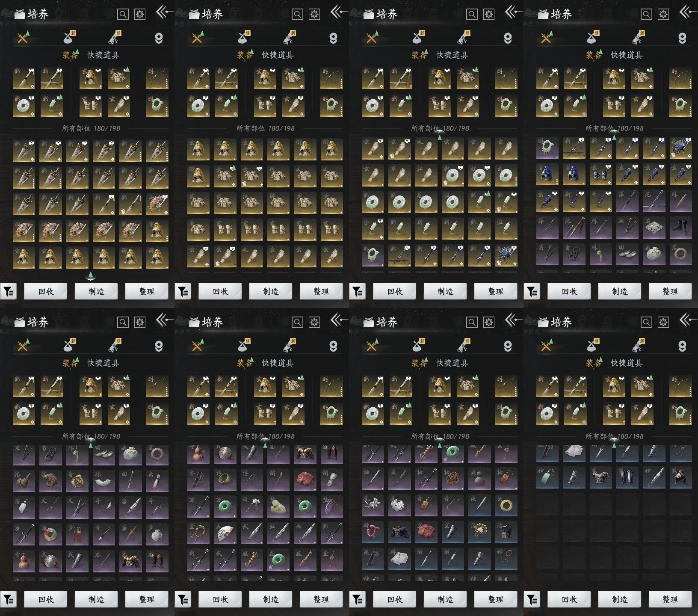Switch to 装备 tab in the top-row second panel
This screenshot has height=616, width=698.
tap(245, 55)
